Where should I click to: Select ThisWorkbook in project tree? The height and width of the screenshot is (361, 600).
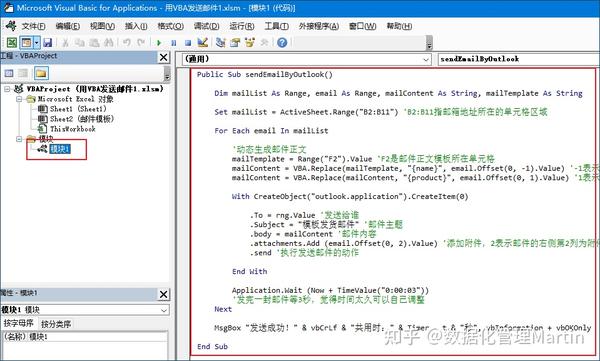pyautogui.click(x=73, y=129)
